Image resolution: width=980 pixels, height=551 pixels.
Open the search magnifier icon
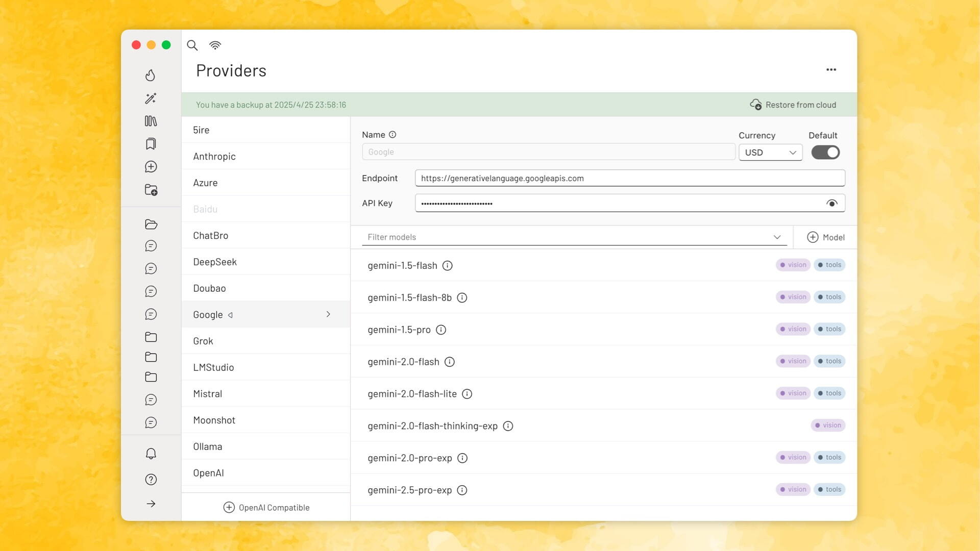(192, 45)
